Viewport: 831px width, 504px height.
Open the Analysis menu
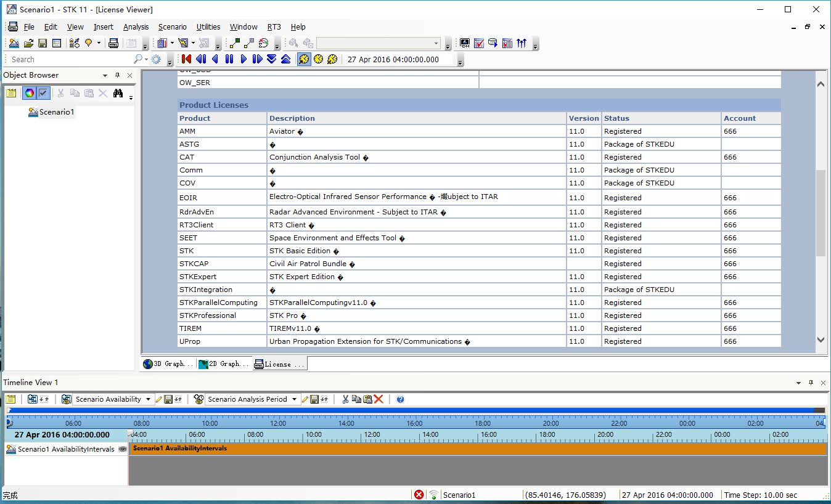click(x=136, y=27)
